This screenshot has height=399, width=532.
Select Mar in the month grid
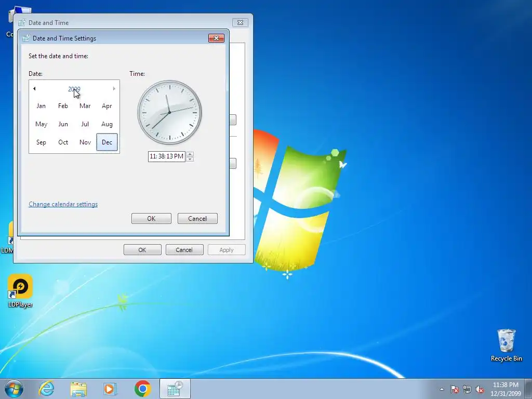click(x=85, y=106)
